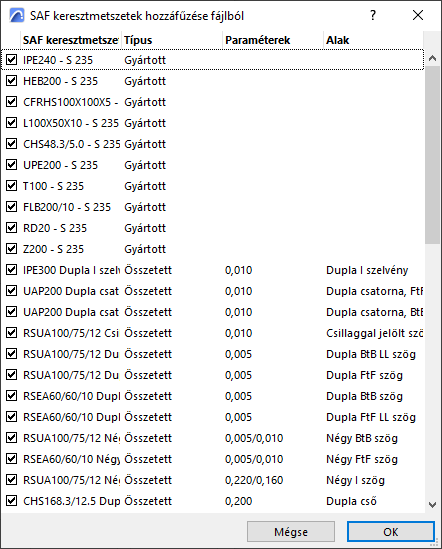Viewport: 442px width, 549px height.
Task: Toggle the CFRHS100X100X5 row checkbox
Action: tap(12, 102)
